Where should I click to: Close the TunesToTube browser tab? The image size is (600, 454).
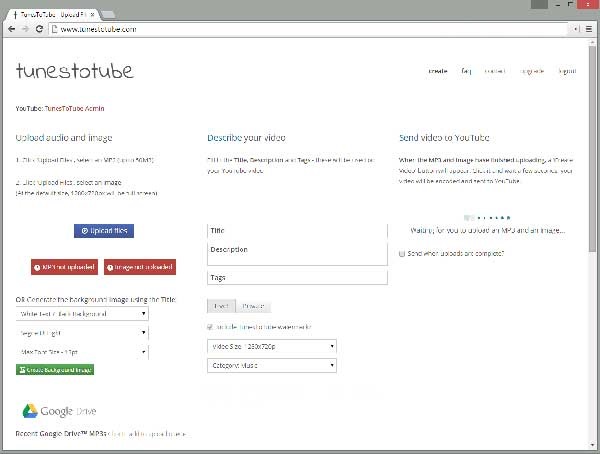coord(92,15)
